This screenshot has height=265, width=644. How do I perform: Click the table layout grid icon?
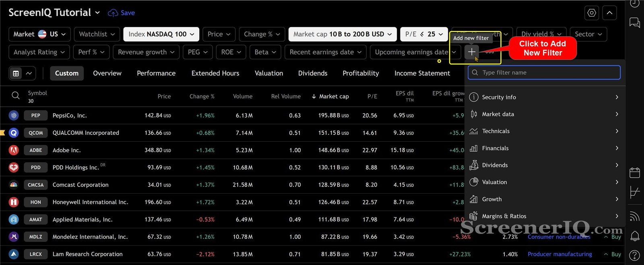coord(16,73)
